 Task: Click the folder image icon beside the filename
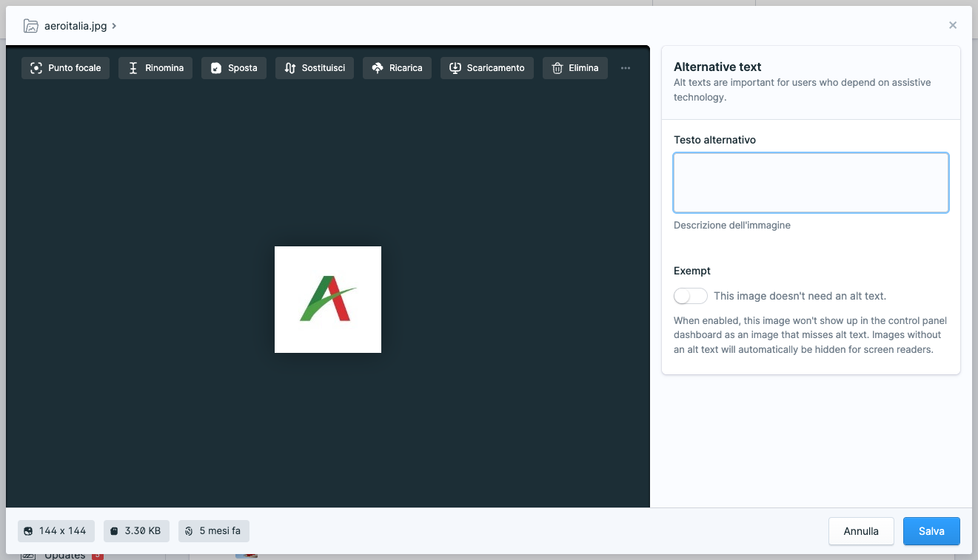(x=30, y=26)
